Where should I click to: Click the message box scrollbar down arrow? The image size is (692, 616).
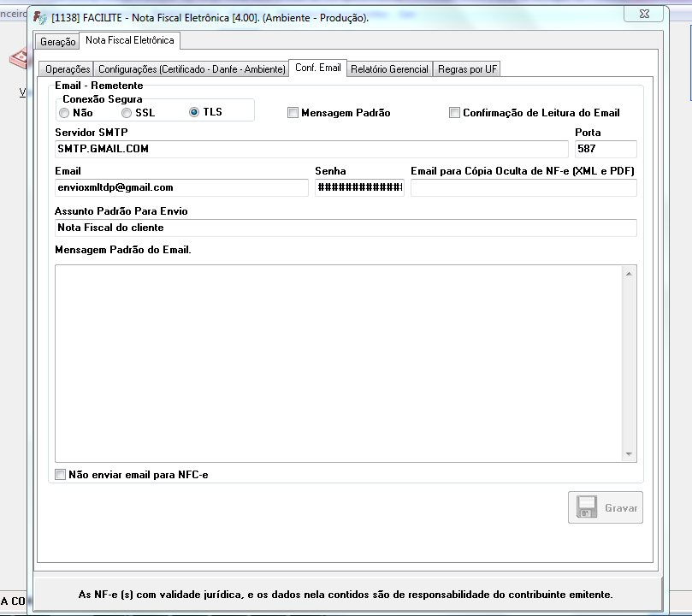630,454
